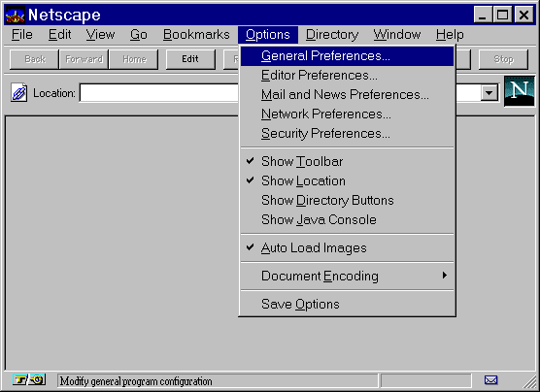Open the Help menu
This screenshot has height=392, width=540.
tap(450, 35)
